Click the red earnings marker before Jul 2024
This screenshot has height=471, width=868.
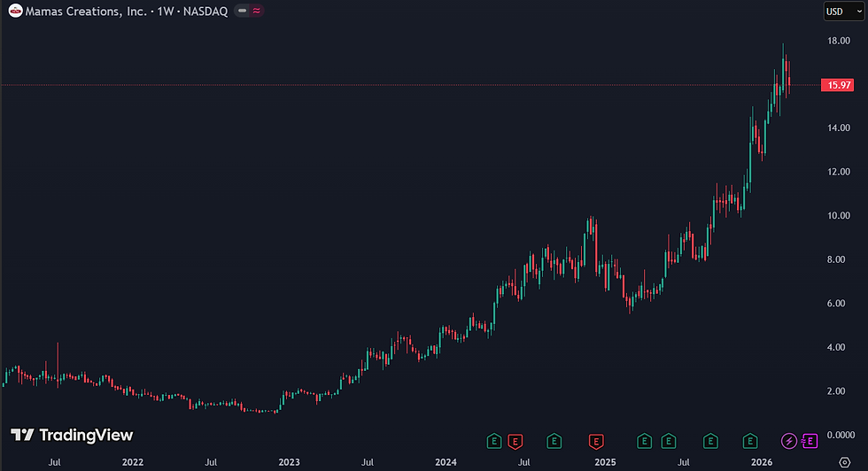tap(515, 441)
